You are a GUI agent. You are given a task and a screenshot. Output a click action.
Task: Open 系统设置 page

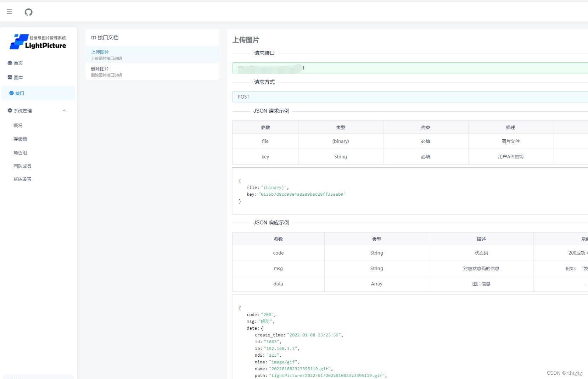click(x=22, y=179)
